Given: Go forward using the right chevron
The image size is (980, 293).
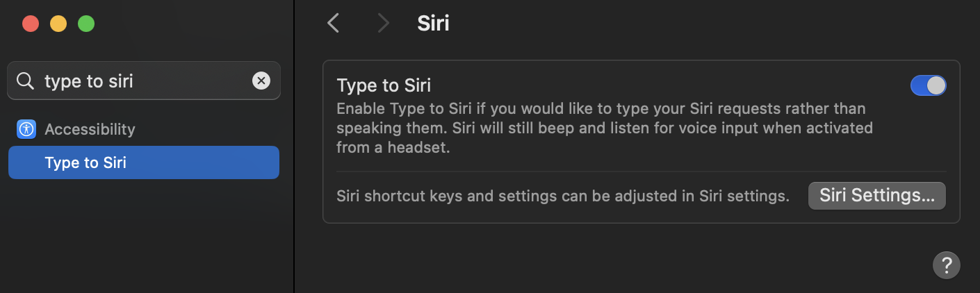Looking at the screenshot, I should pyautogui.click(x=383, y=24).
